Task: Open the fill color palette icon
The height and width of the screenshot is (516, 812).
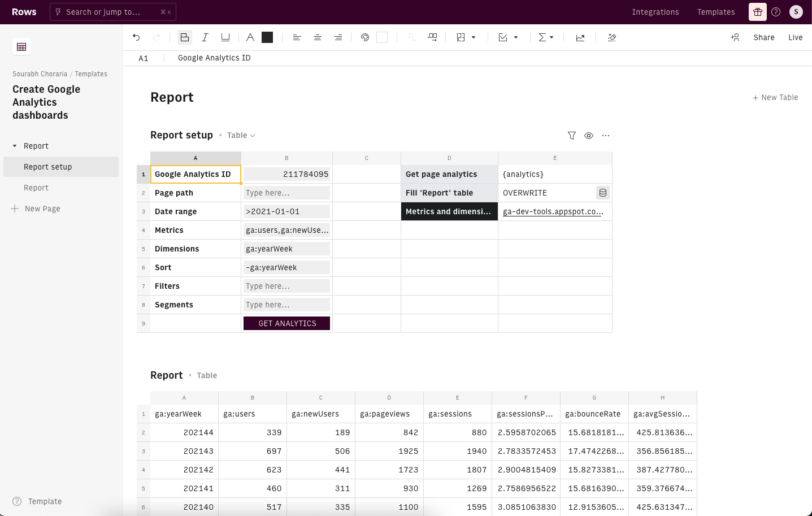Action: (x=365, y=37)
